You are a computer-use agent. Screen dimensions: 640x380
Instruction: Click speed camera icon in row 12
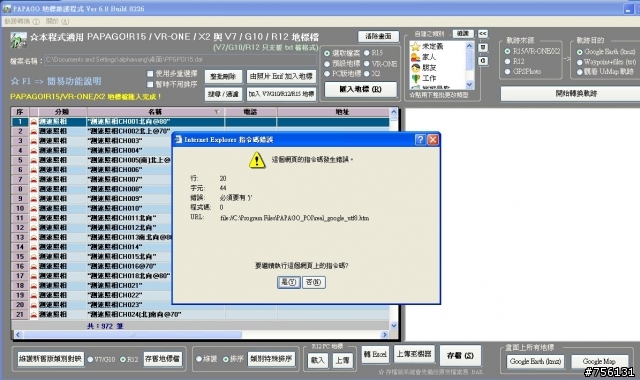click(x=33, y=228)
